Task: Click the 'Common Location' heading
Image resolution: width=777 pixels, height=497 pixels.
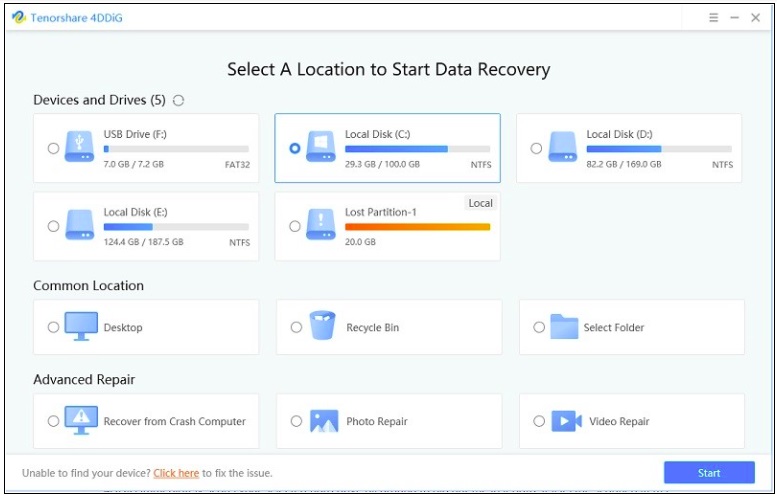Action: [x=88, y=285]
